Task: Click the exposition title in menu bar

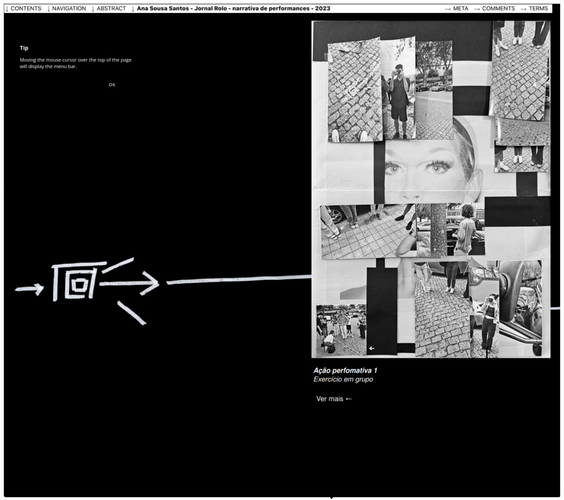Action: pyautogui.click(x=233, y=8)
